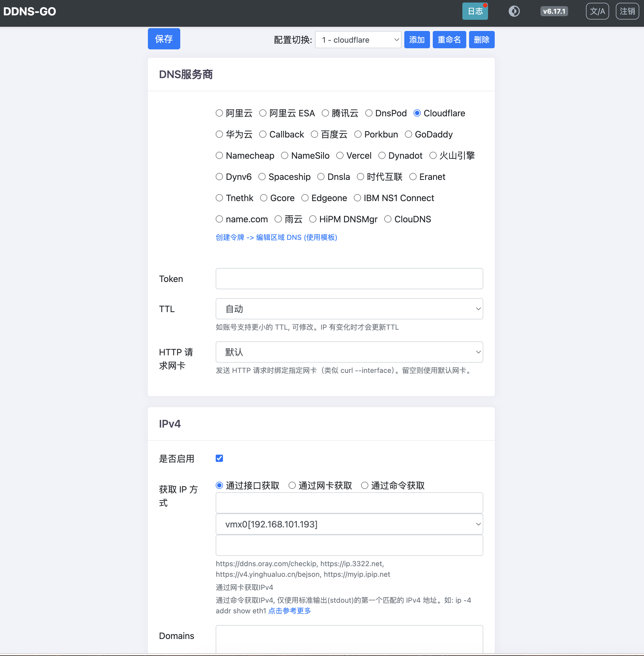This screenshot has width=644, height=656.
Task: Select the NameSilo provider
Action: pos(284,156)
